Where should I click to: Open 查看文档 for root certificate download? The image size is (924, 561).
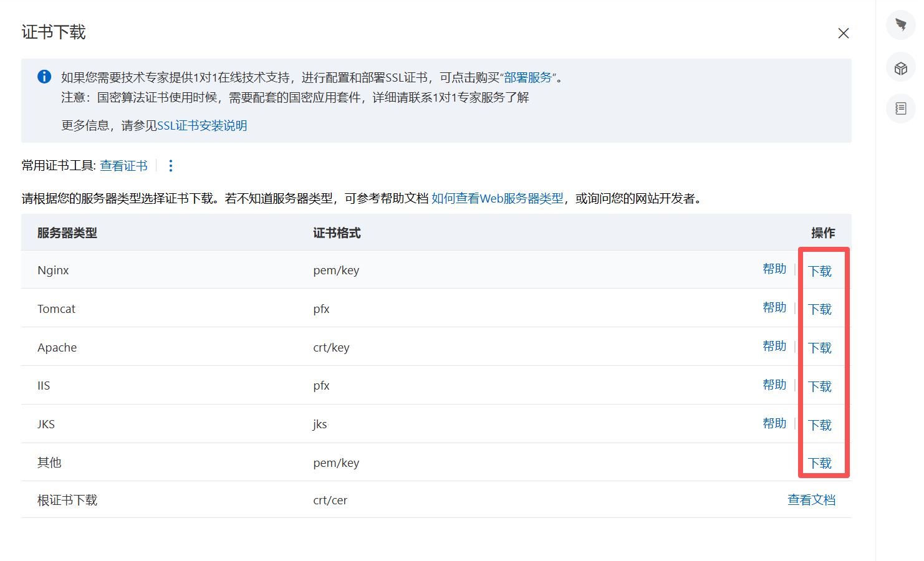[x=811, y=500]
